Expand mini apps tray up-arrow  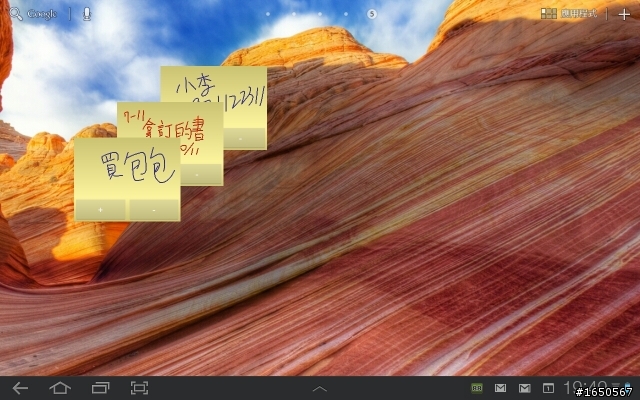coord(320,389)
